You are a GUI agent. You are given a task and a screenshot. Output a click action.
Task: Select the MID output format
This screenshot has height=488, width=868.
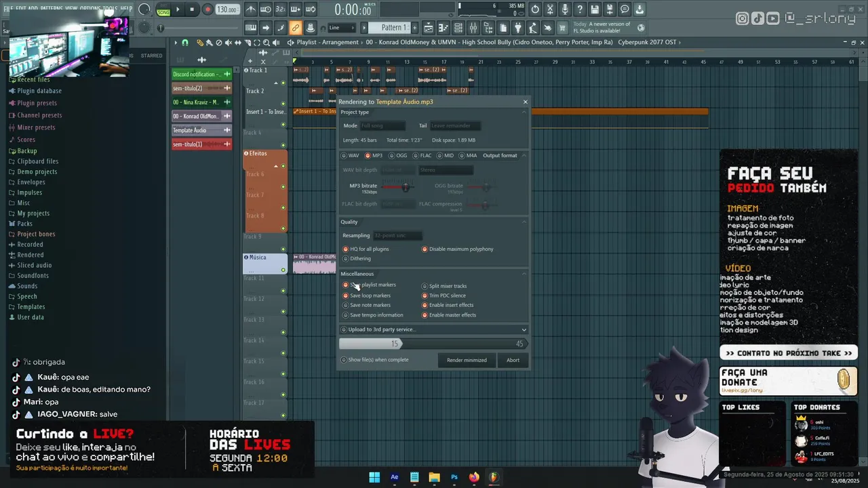point(445,155)
